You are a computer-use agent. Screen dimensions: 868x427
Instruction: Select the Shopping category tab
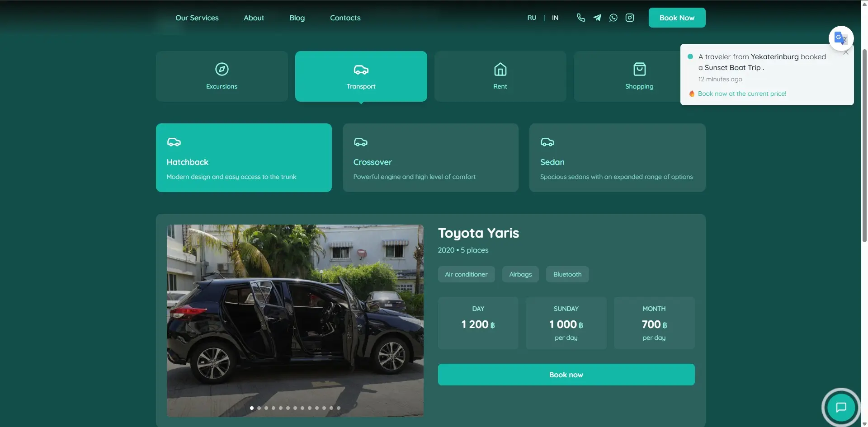pos(639,76)
